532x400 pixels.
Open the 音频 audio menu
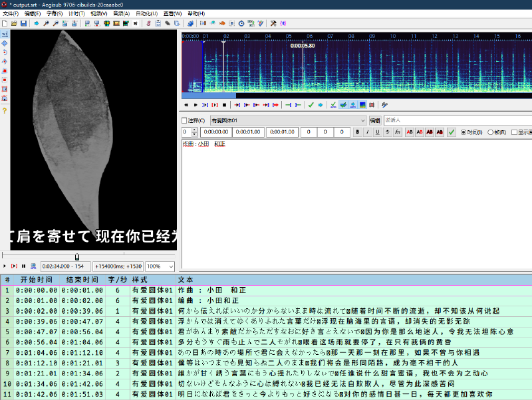point(121,13)
